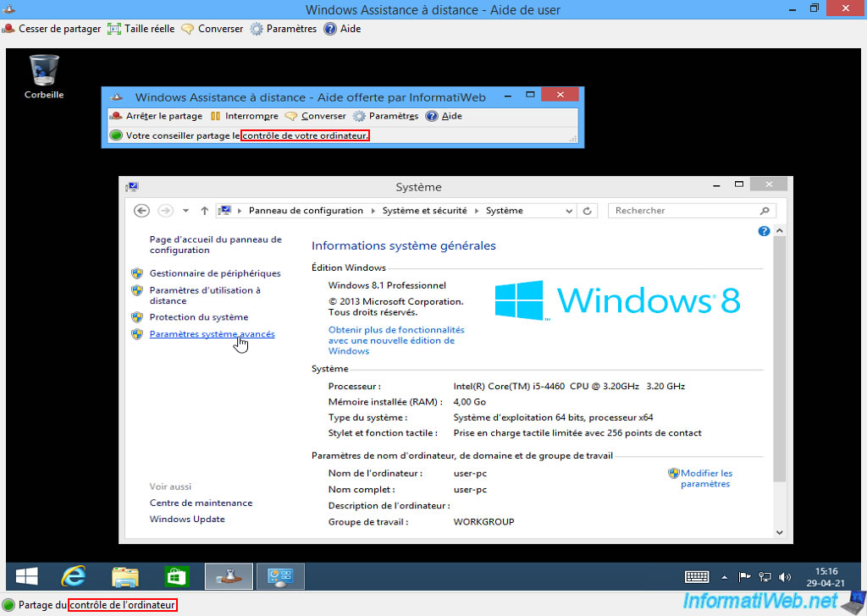The width and height of the screenshot is (867, 616).
Task: Click Panneau de configuration breadcrumb
Action: click(x=306, y=211)
